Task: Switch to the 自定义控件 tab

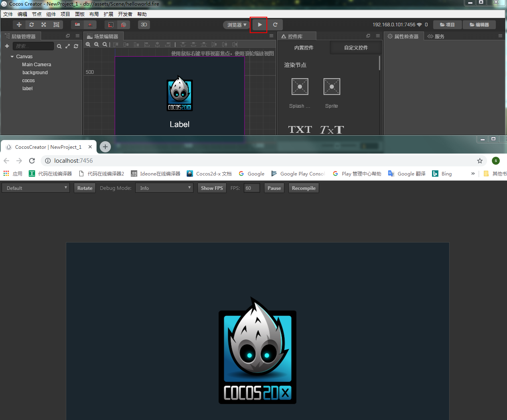Action: pyautogui.click(x=355, y=47)
